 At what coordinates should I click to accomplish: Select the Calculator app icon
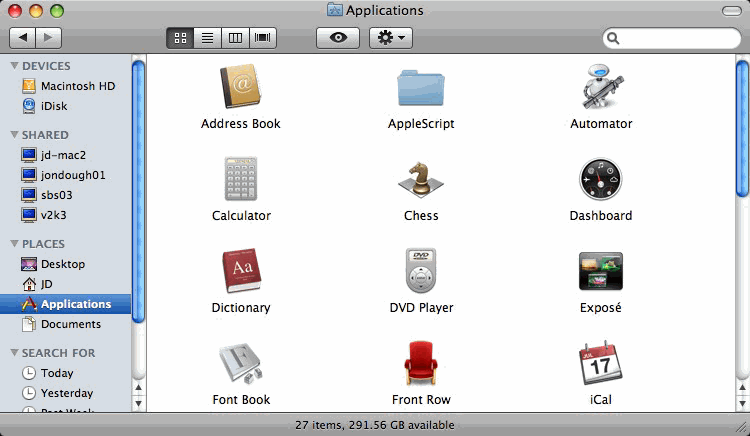tap(241, 179)
